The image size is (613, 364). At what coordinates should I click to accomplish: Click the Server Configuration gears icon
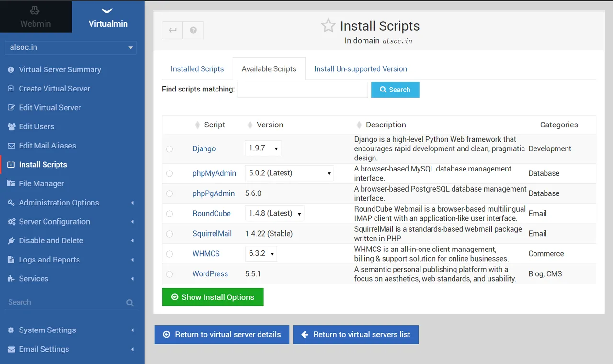click(11, 222)
